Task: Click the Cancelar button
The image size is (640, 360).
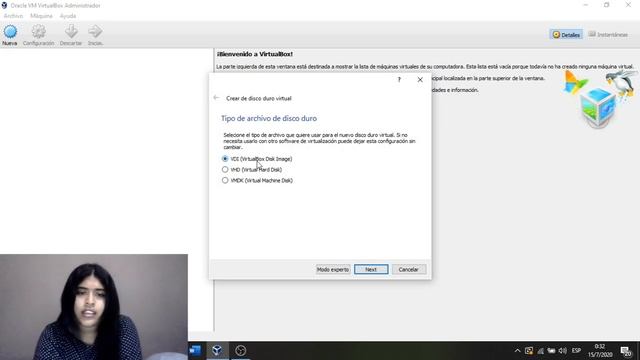Action: pyautogui.click(x=409, y=269)
